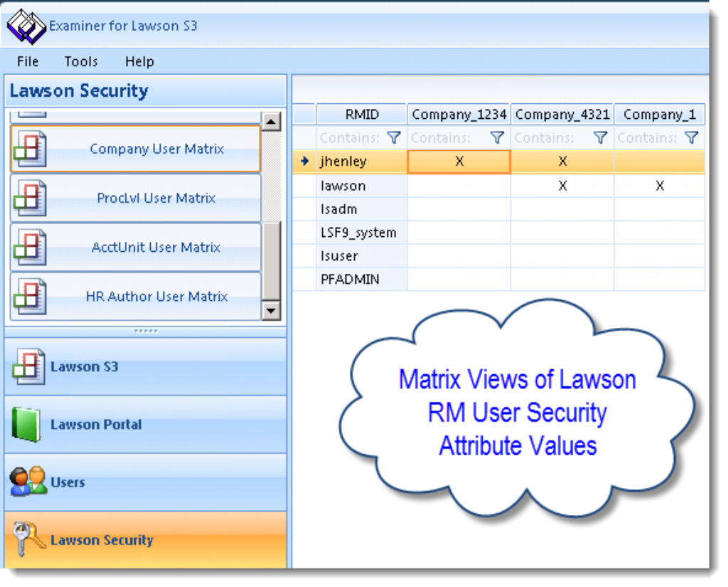Click the X cell for jhenley Company_1234
The image size is (728, 587).
(x=459, y=162)
